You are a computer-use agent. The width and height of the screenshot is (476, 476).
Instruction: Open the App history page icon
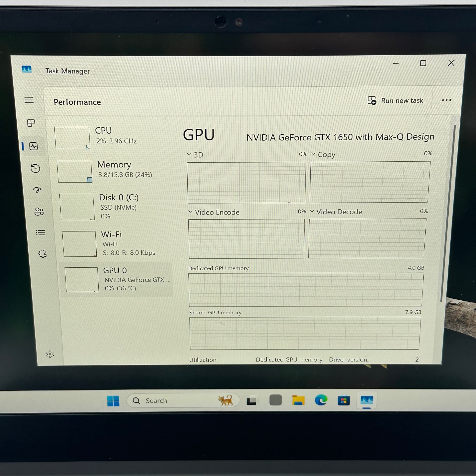pos(35,168)
